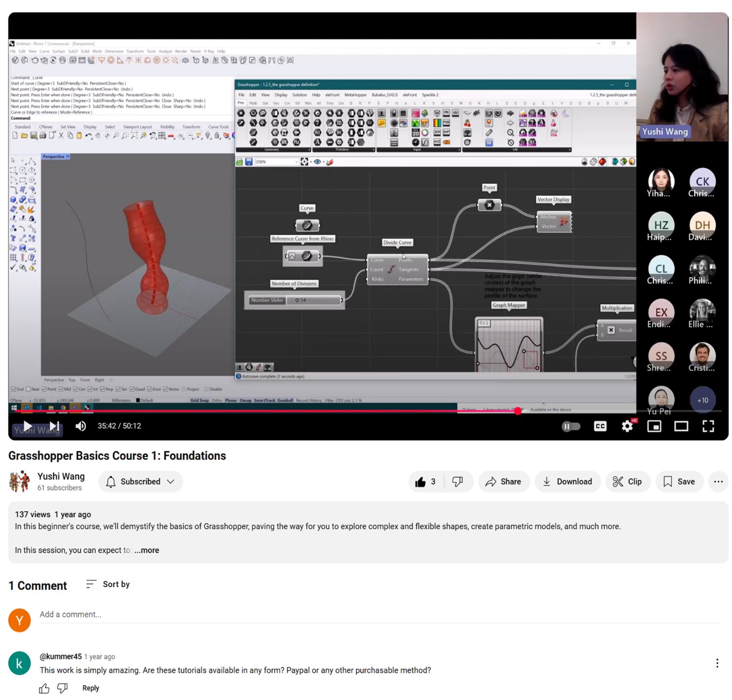
Task: Switch to the Top viewport tab
Action: (72, 380)
